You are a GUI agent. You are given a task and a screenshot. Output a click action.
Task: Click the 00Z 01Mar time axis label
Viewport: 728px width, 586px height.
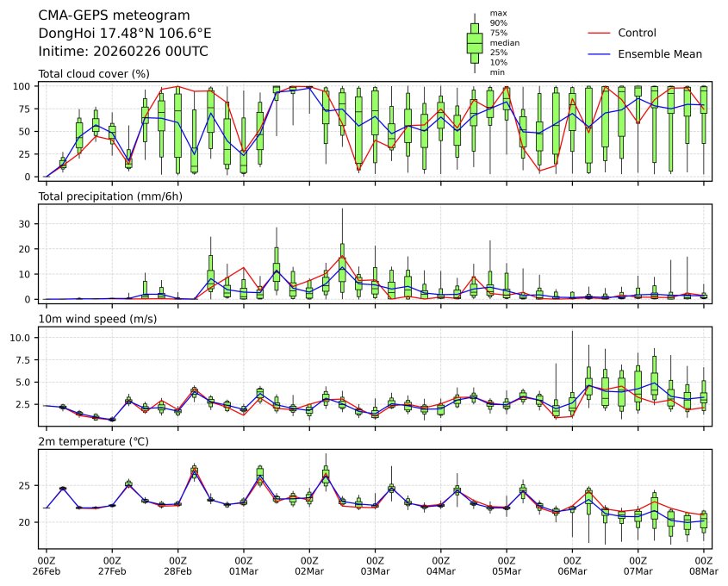coord(244,565)
